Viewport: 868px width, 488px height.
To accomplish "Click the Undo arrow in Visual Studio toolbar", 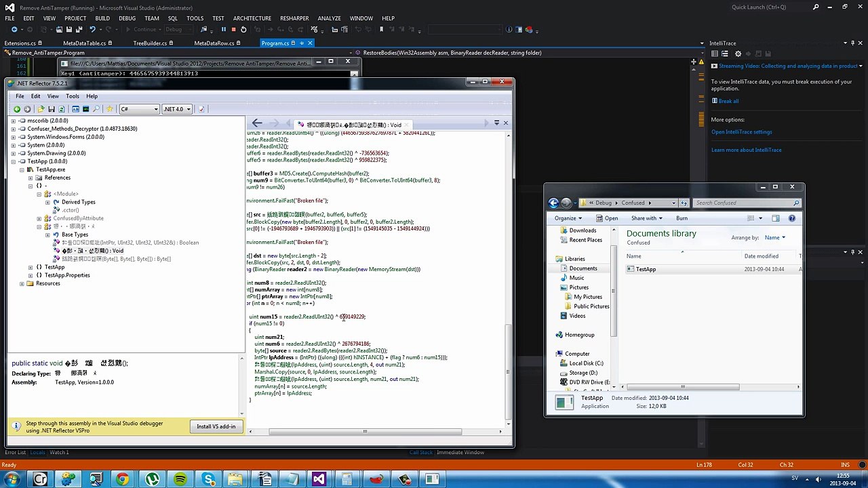I will point(92,29).
